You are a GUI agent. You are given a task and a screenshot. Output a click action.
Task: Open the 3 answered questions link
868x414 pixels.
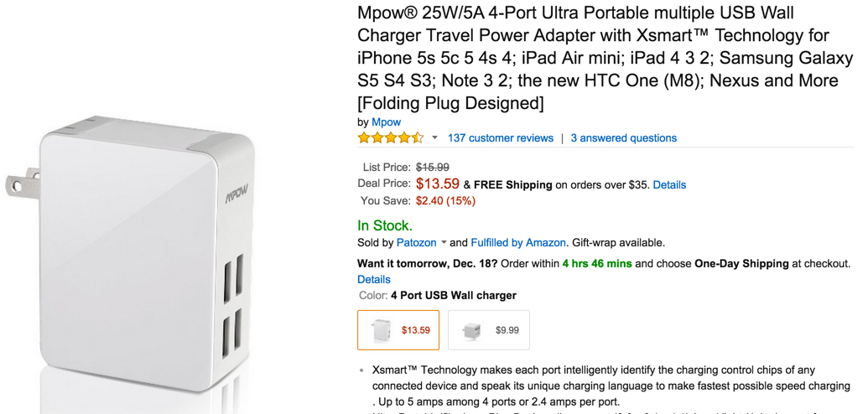coord(624,138)
